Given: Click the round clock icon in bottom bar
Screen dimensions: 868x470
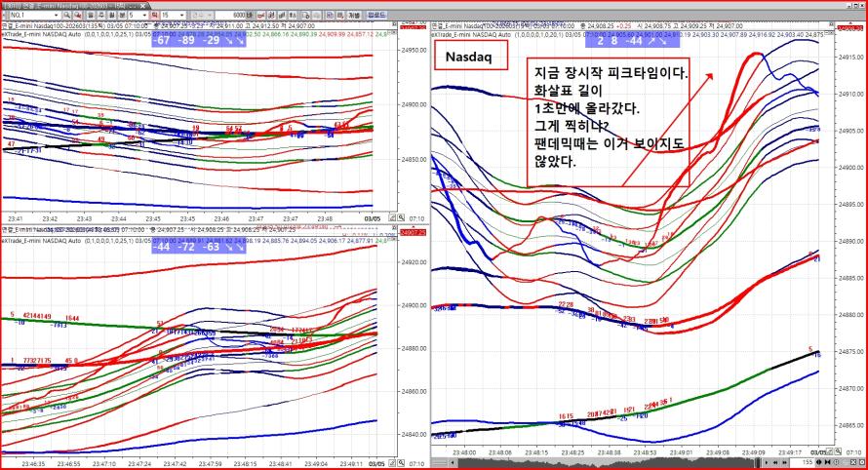Looking at the screenshot, I should (836, 462).
